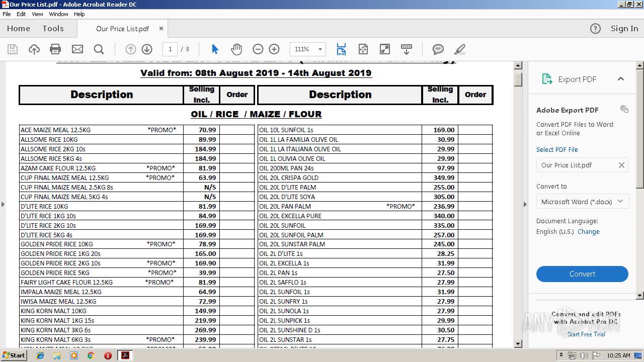Click price 349.99 in the table
Image resolution: width=644 pixels, height=362 pixels.
[x=444, y=177]
